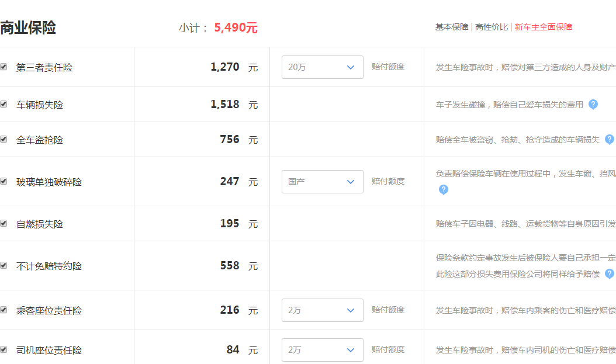The height and width of the screenshot is (364, 616).
Task: Click the 自燃损失险 label
Action: click(39, 224)
